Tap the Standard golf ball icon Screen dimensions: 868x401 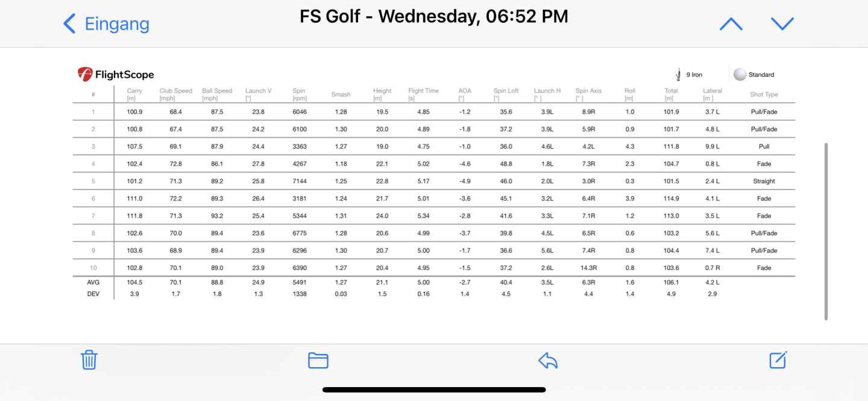740,75
